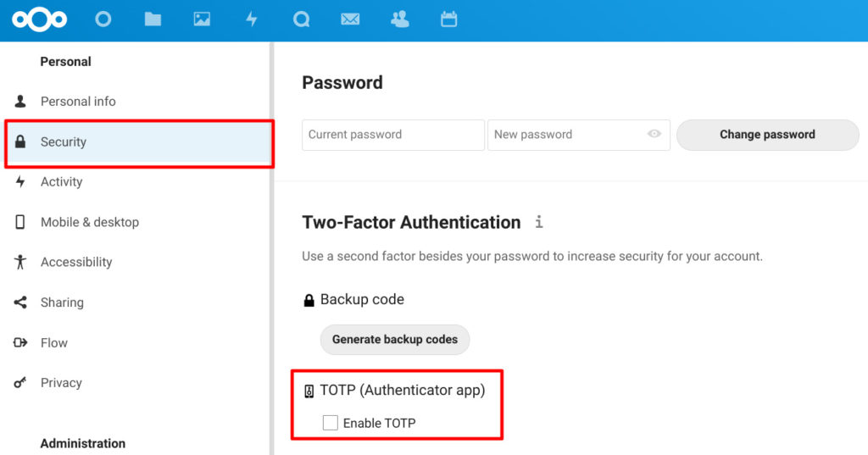Open the Talk chat icon

click(x=301, y=20)
